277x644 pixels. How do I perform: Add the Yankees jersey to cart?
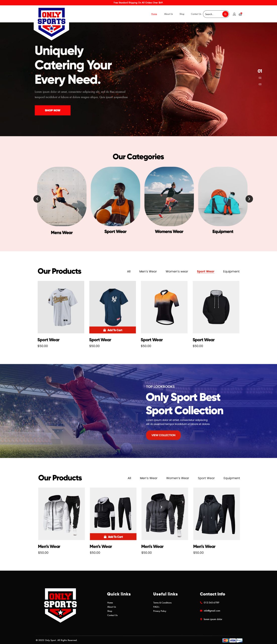pos(113,330)
